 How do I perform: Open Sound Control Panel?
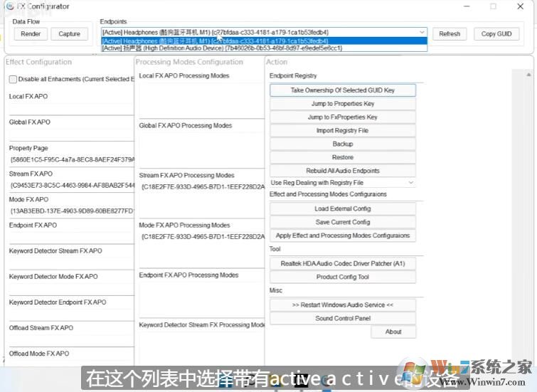point(343,318)
